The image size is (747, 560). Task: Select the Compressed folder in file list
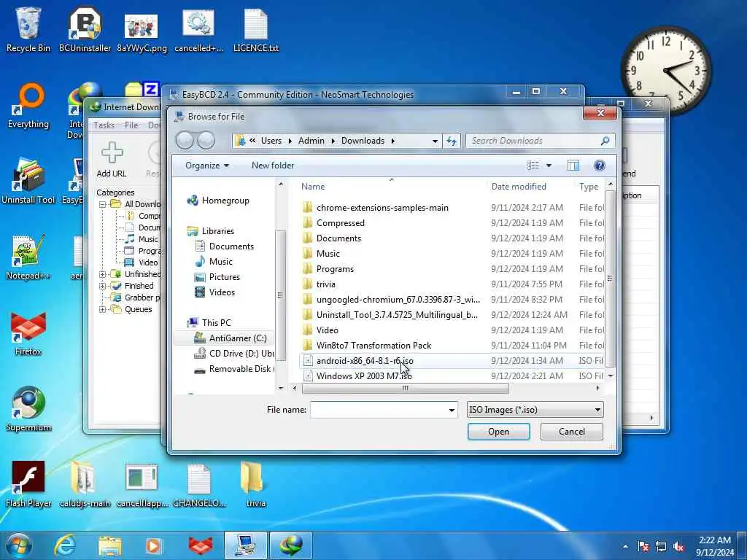coord(340,223)
